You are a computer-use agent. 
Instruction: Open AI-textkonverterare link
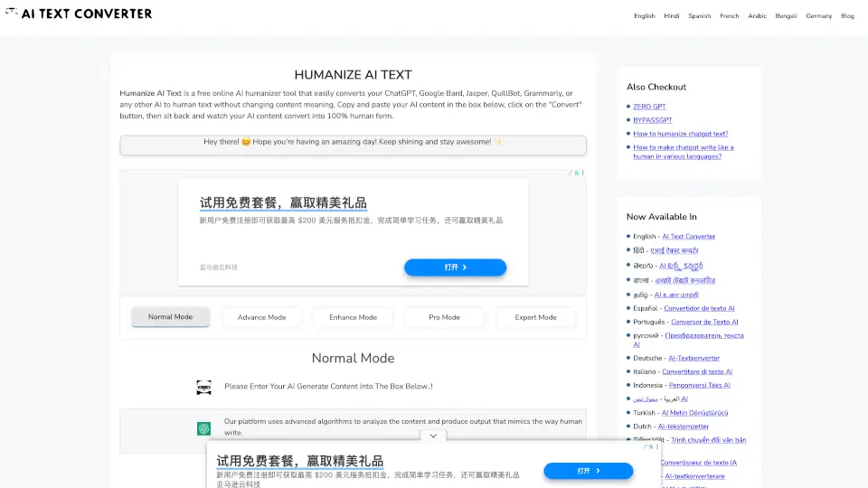point(694,476)
